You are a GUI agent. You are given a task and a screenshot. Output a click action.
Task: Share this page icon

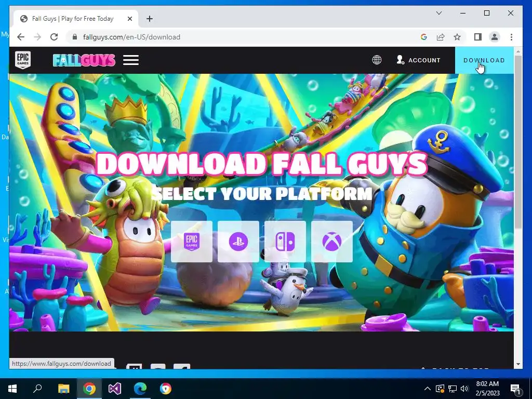[441, 37]
